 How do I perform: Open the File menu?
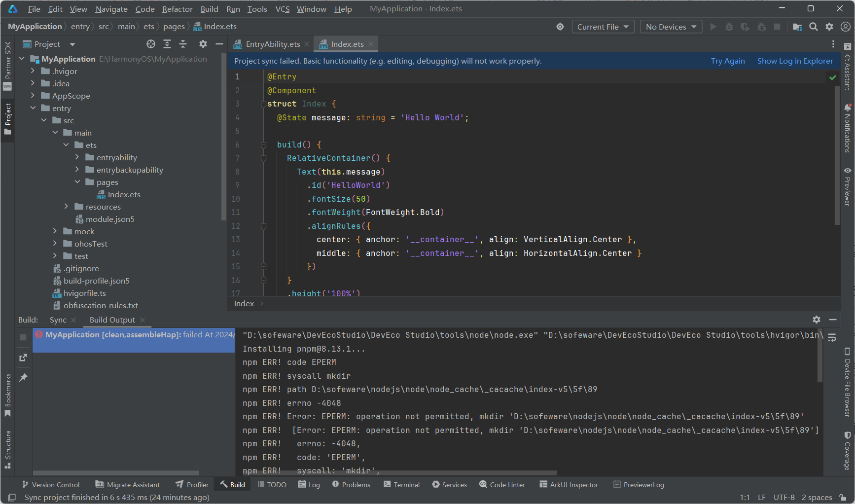pos(34,9)
